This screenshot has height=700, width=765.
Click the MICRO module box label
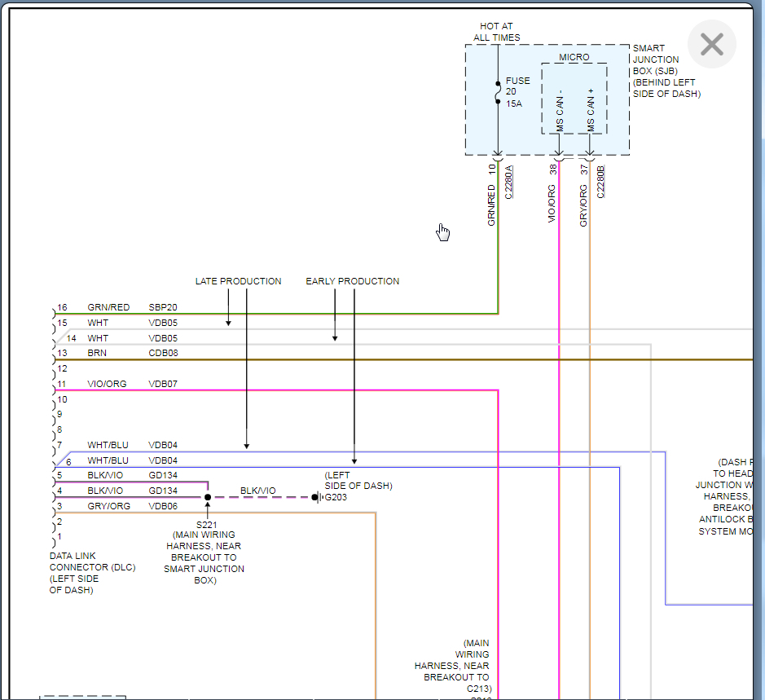574,57
